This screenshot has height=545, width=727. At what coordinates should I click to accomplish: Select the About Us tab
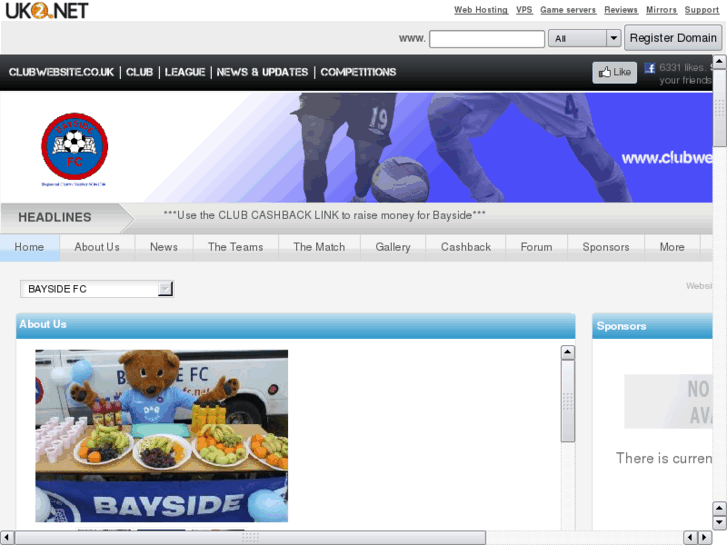pyautogui.click(x=97, y=247)
